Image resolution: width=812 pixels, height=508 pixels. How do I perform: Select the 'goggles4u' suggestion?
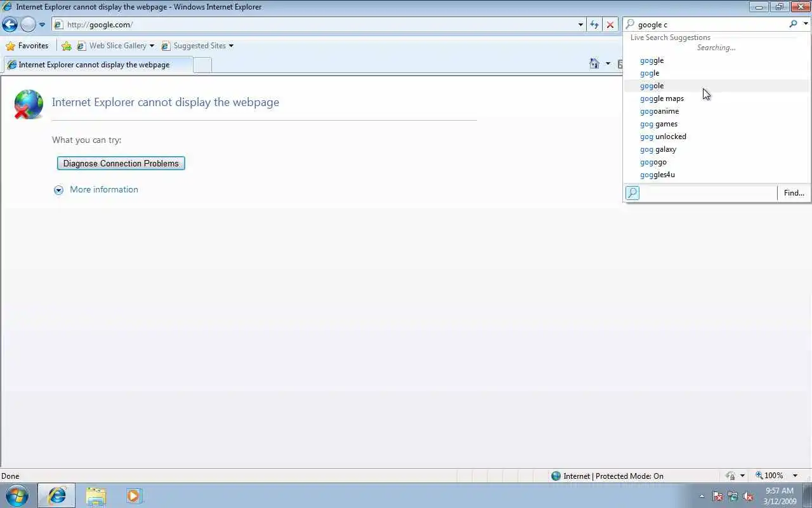point(717,175)
